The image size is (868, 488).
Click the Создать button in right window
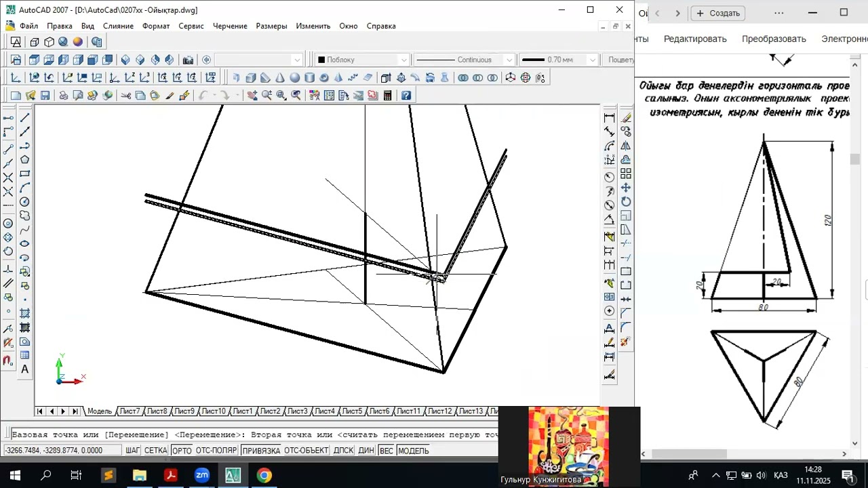pos(718,13)
